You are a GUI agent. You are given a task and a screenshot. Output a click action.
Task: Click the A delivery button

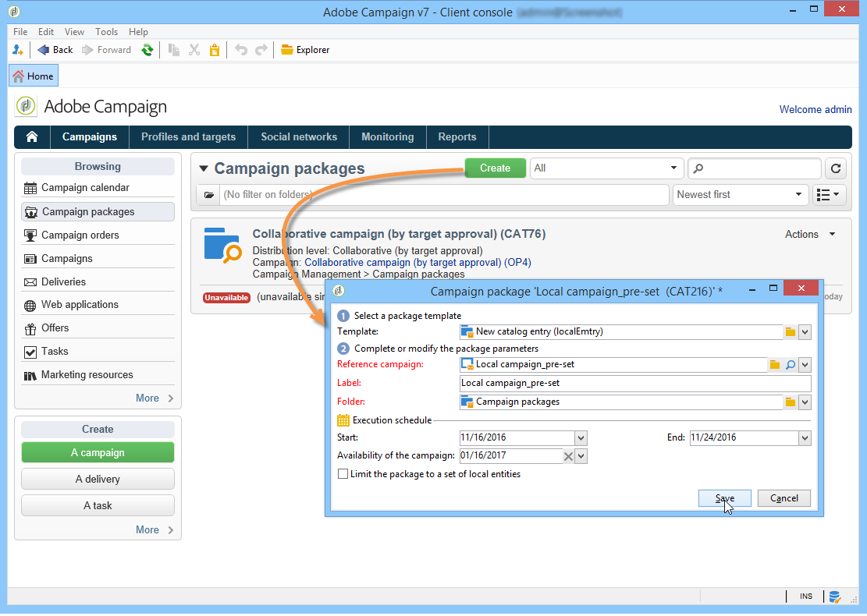point(98,479)
